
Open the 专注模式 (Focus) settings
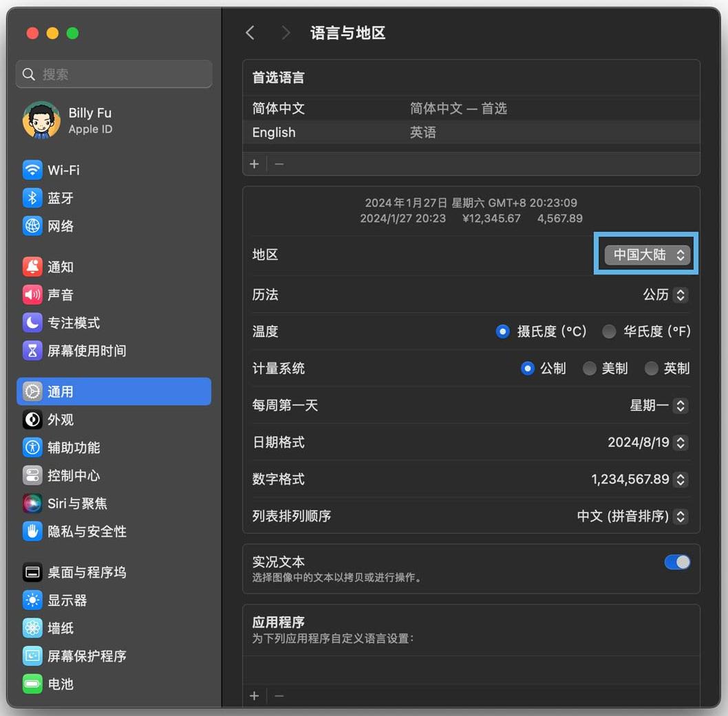73,323
